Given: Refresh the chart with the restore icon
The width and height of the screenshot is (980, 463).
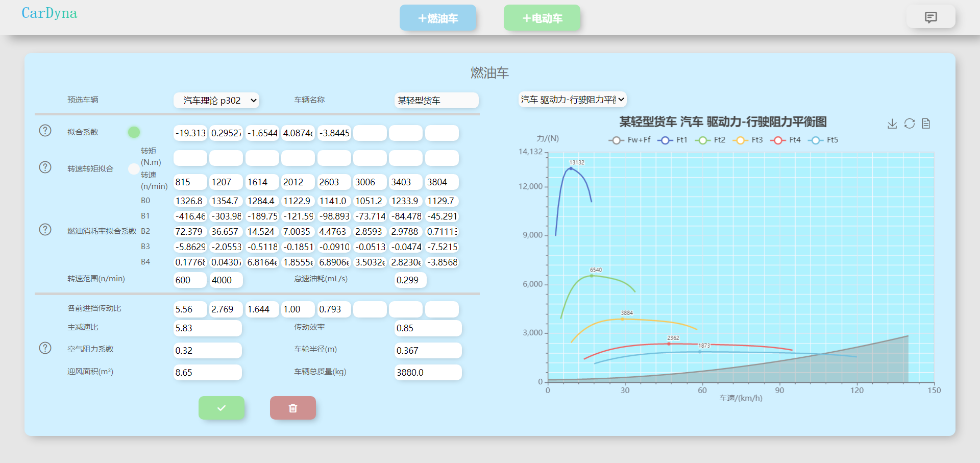Looking at the screenshot, I should click(910, 124).
